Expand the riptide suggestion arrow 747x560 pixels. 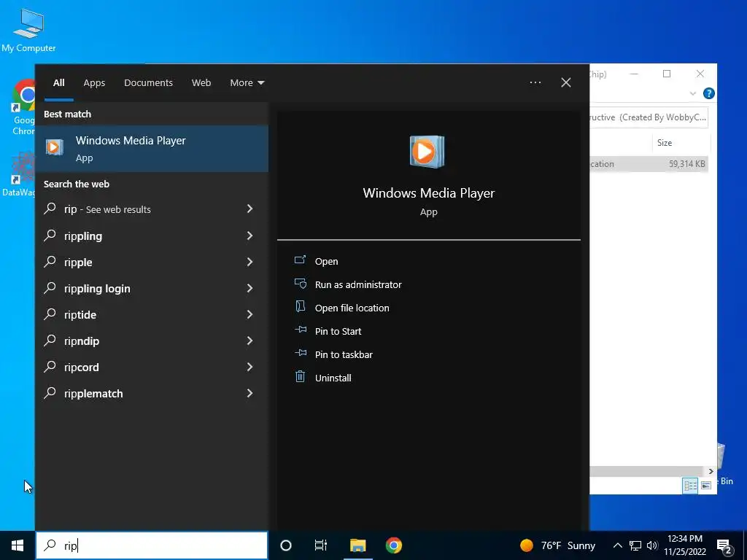249,314
